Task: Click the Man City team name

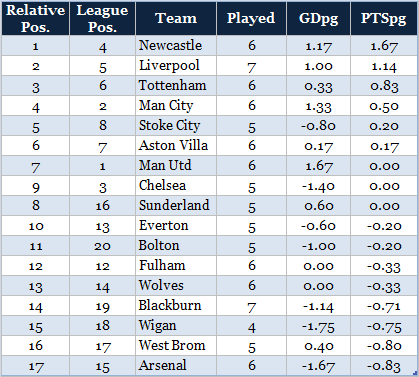Action: click(x=166, y=106)
